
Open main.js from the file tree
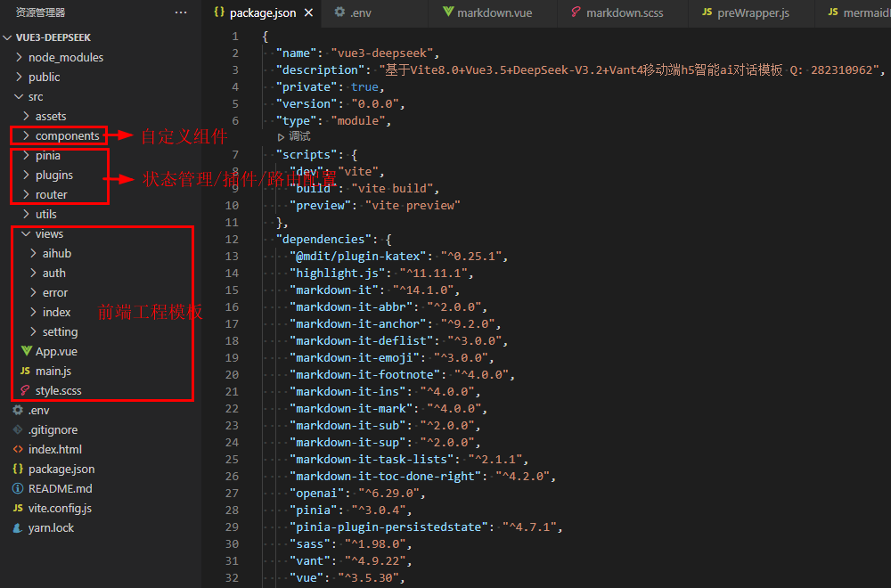(x=53, y=371)
